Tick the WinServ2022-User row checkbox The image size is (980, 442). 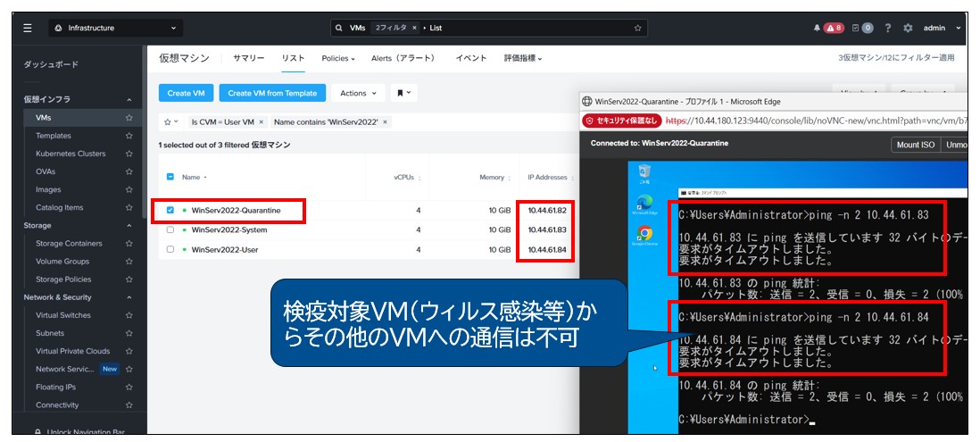(x=170, y=249)
